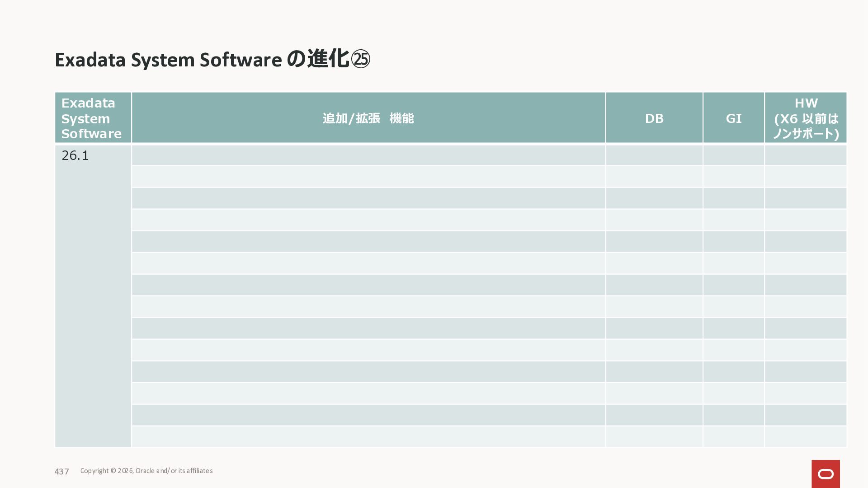Image resolution: width=868 pixels, height=488 pixels.
Task: Click first empty row under 追加/拡張 機能
Action: tap(368, 155)
